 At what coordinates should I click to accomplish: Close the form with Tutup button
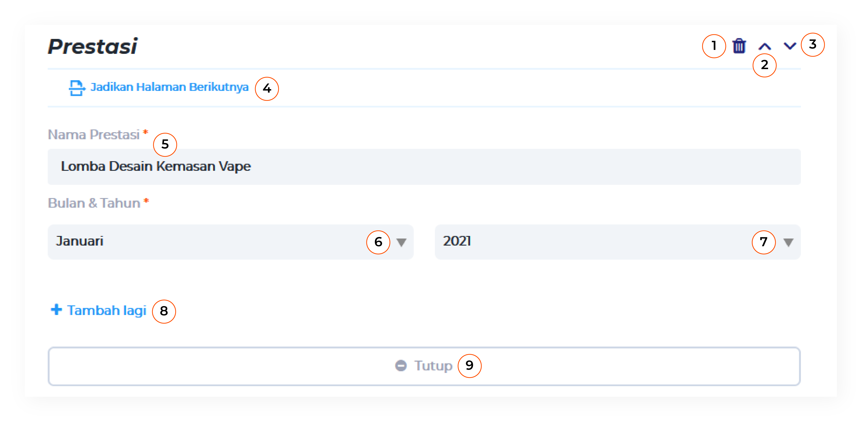[x=424, y=366]
